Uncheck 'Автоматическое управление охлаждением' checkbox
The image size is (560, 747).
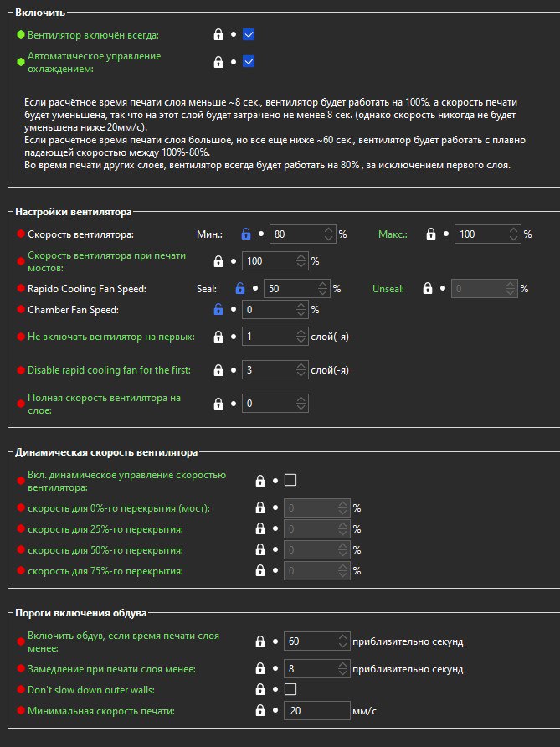[248, 62]
